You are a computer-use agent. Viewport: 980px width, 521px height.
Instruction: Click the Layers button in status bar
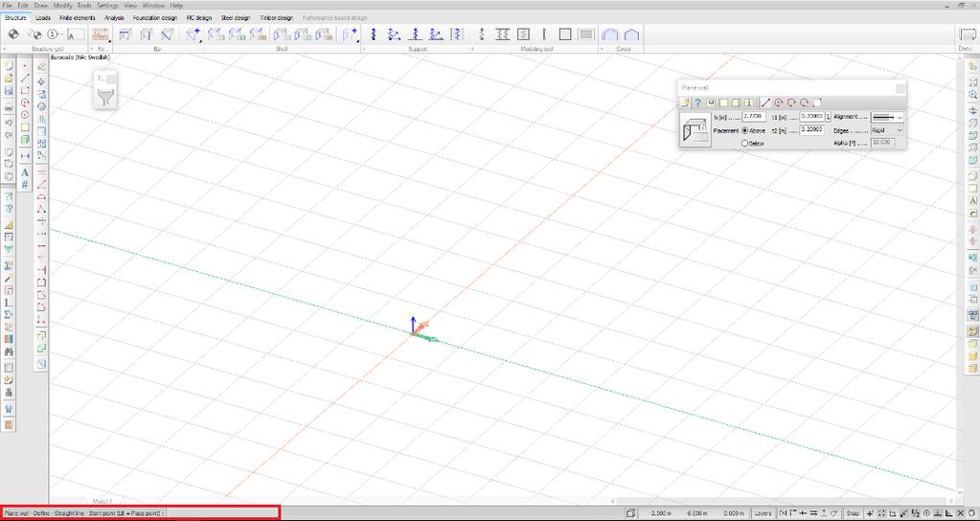point(763,513)
